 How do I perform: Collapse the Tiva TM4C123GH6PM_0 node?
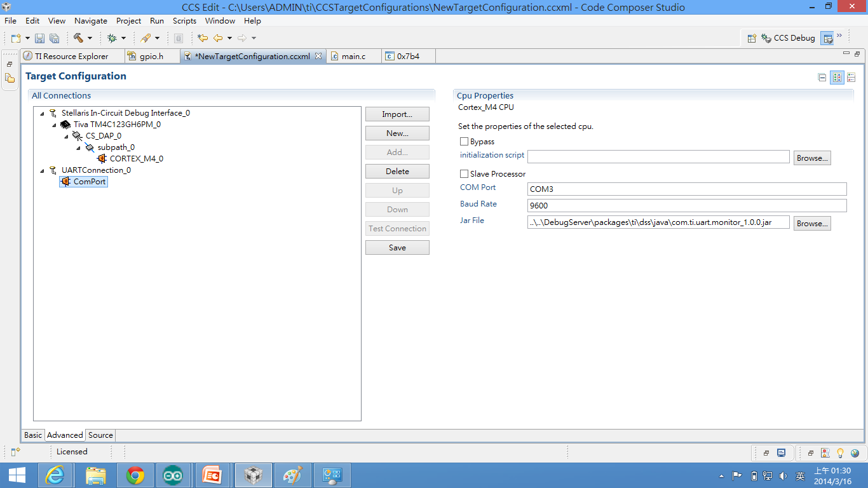[x=54, y=125]
